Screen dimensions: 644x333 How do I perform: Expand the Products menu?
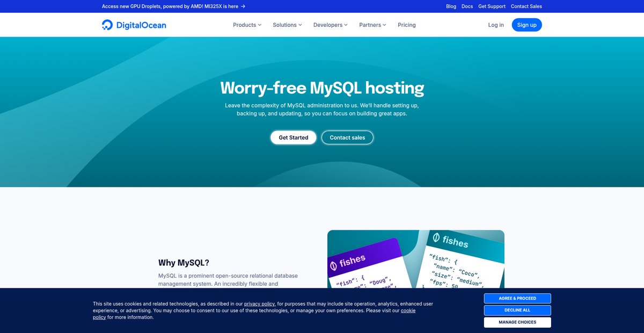(247, 25)
